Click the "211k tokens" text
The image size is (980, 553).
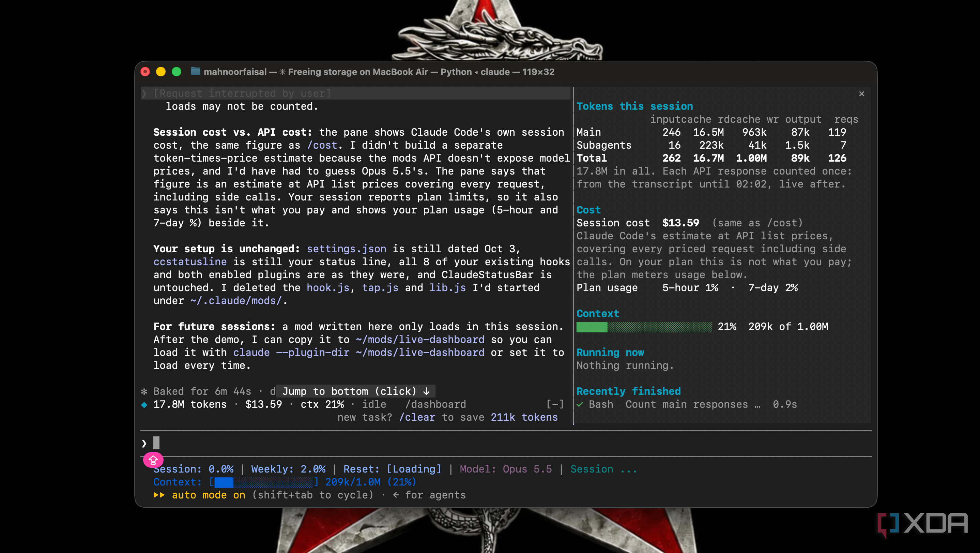(x=524, y=417)
